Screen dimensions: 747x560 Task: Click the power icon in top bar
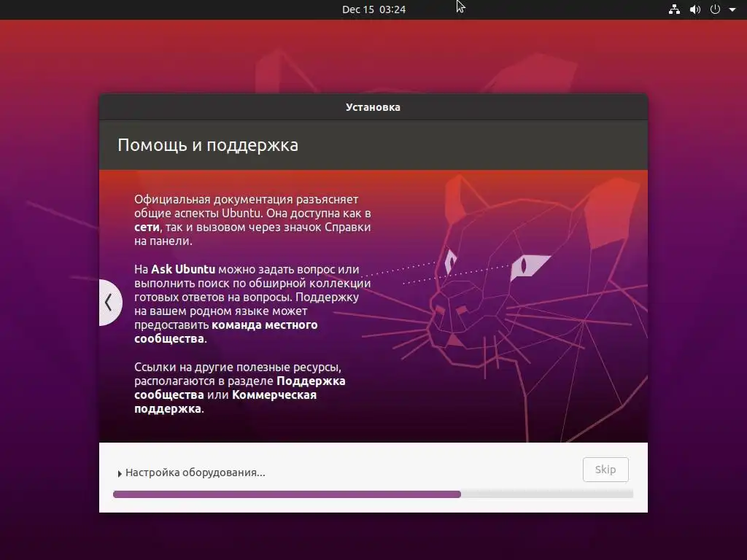coord(715,9)
